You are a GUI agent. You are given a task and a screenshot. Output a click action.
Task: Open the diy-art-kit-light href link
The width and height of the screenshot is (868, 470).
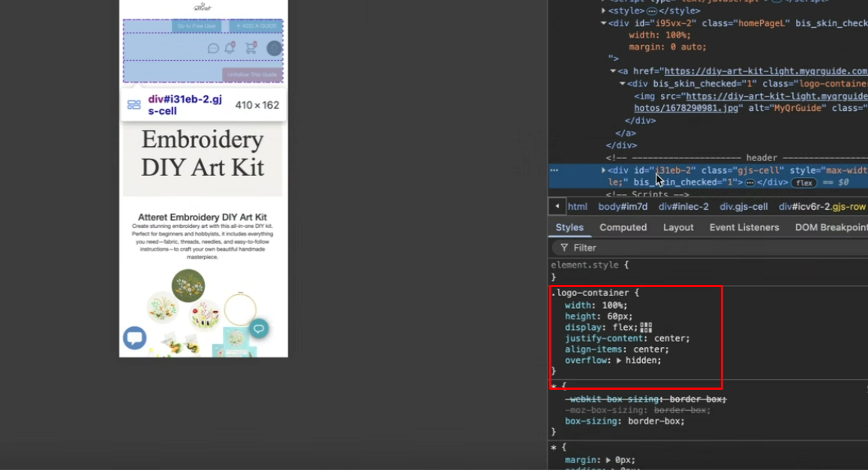[765, 70]
